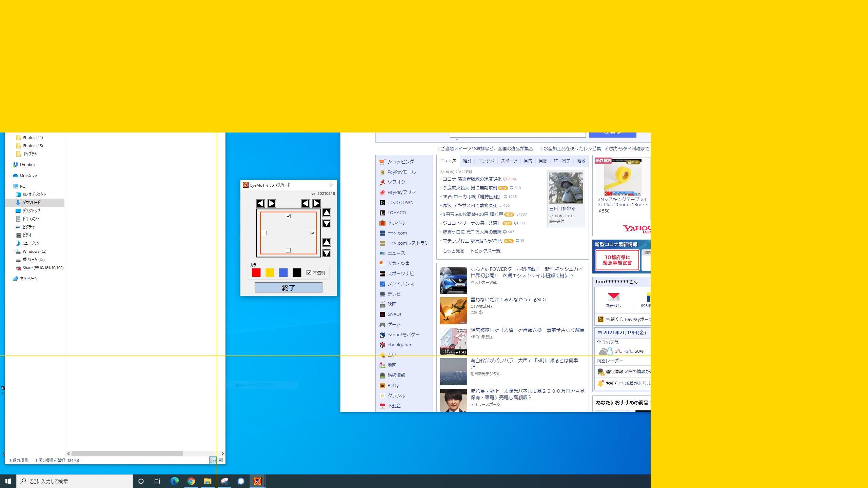Open PayPayモール in Yahoo sidebar

(401, 172)
